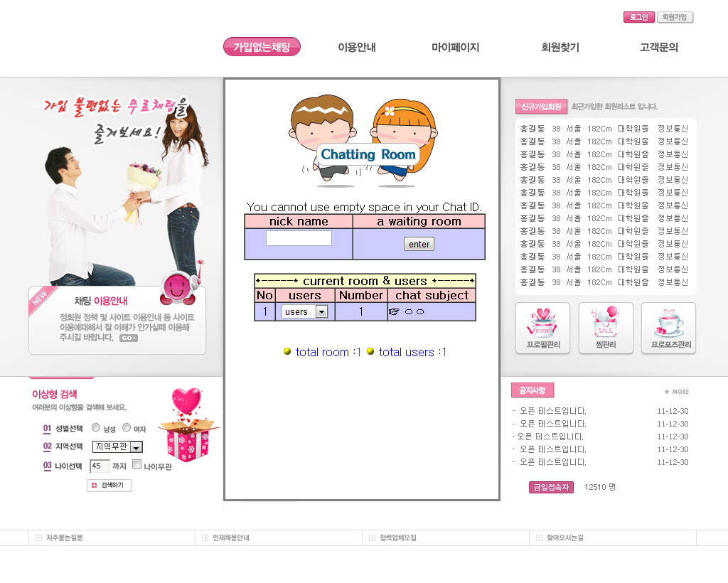Select the 남성 radio button
The width and height of the screenshot is (728, 583).
pos(96,428)
